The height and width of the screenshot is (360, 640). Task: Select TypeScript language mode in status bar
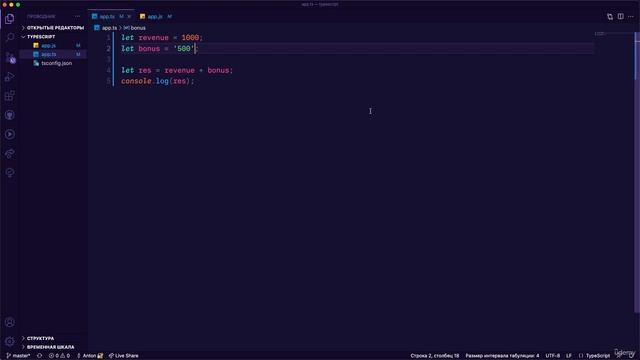tap(598, 356)
